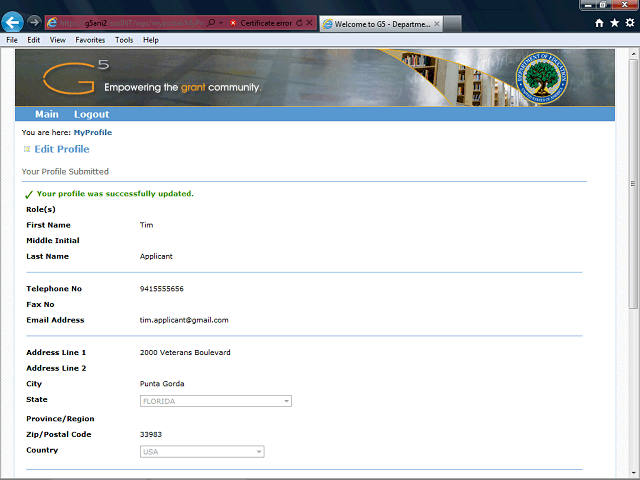The height and width of the screenshot is (480, 640).
Task: Open the address bar autocomplete dropdown arrow
Action: click(221, 23)
